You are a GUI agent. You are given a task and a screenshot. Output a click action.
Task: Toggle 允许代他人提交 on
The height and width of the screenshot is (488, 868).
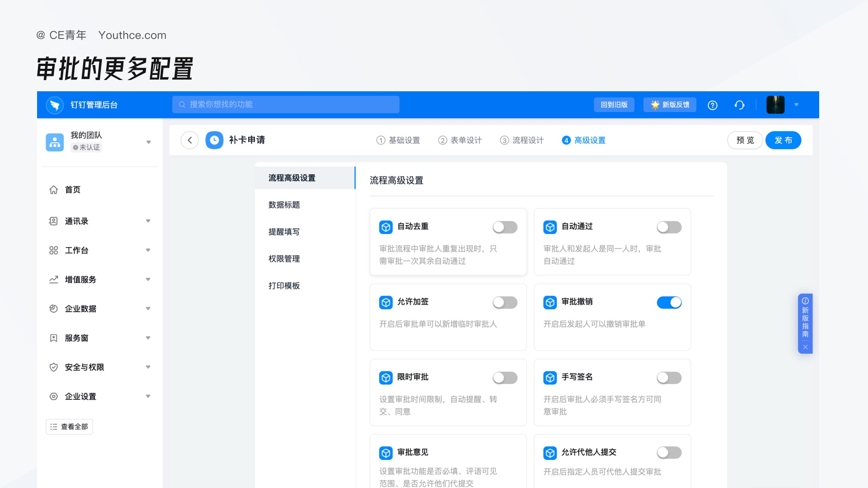tap(669, 453)
